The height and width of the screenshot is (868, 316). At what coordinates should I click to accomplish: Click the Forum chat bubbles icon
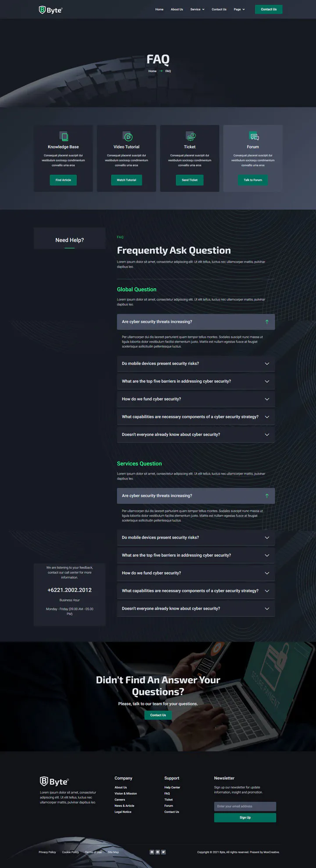pyautogui.click(x=254, y=137)
